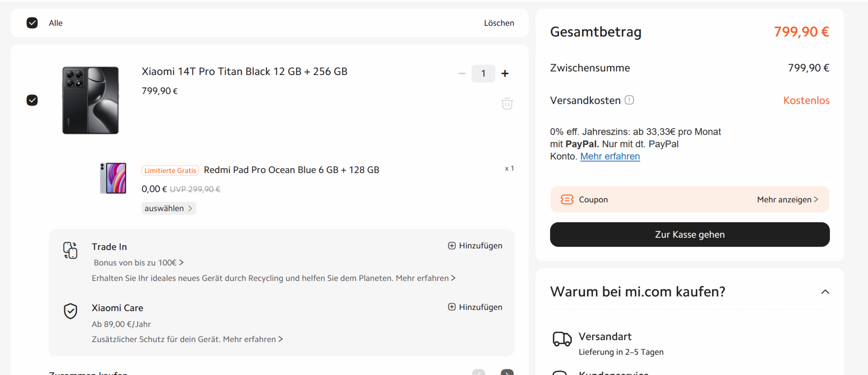Click the Coupon ticket icon
868x375 pixels.
pos(566,199)
